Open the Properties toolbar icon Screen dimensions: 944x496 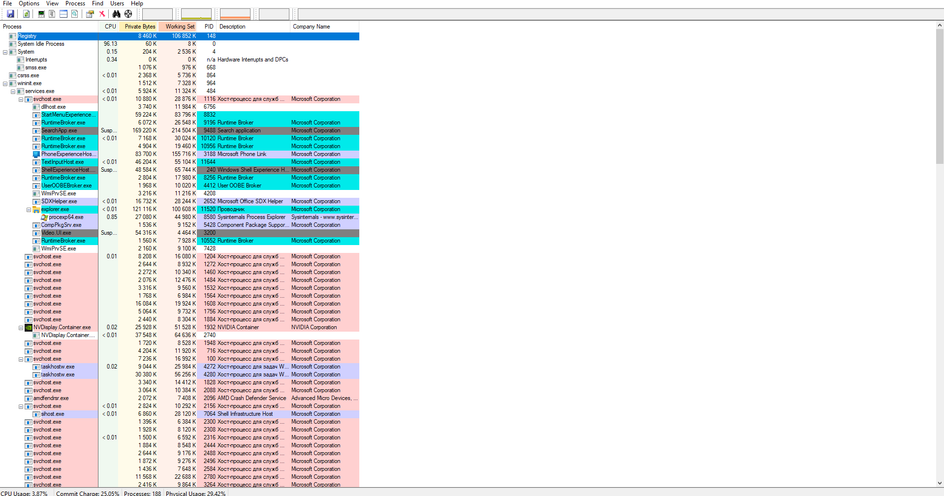click(x=90, y=14)
